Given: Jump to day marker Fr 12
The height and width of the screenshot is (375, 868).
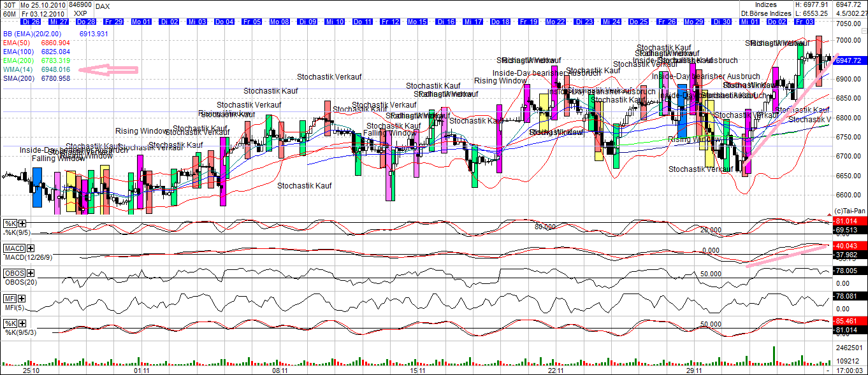Looking at the screenshot, I should point(390,22).
